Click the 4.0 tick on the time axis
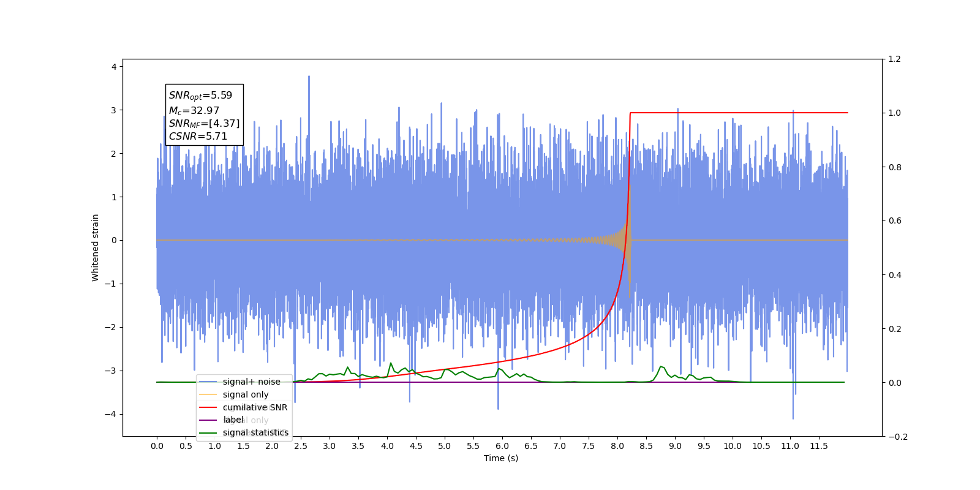This screenshot has width=980, height=490. click(x=387, y=446)
